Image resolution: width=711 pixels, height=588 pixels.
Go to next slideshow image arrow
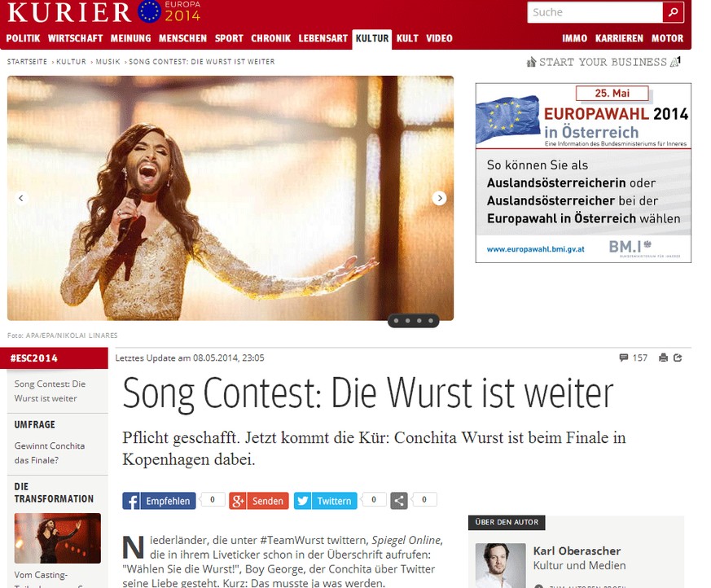click(x=439, y=198)
